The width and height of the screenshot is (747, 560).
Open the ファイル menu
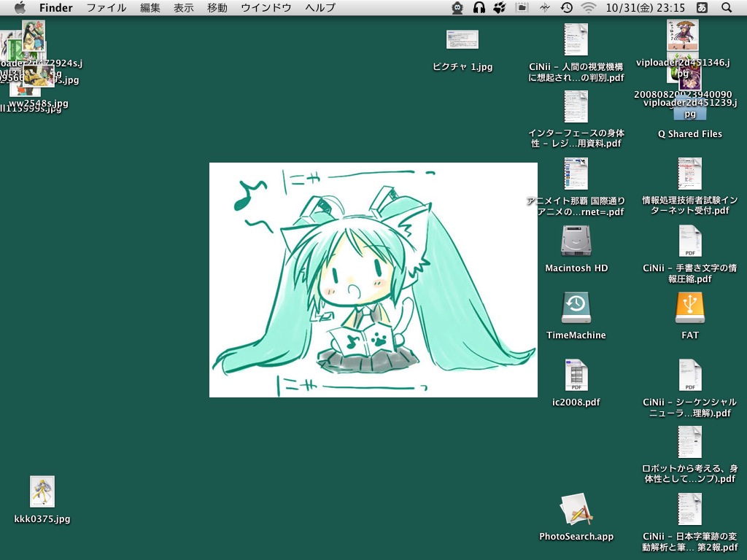click(x=107, y=7)
